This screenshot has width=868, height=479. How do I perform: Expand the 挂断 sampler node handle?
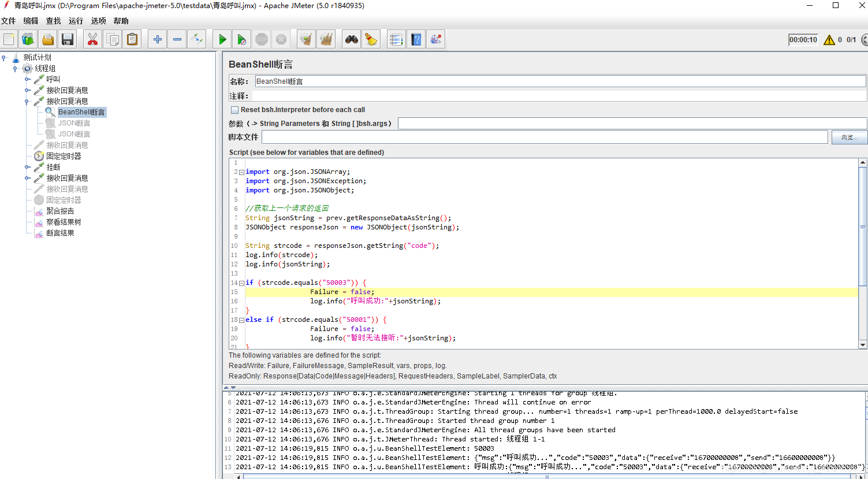27,167
